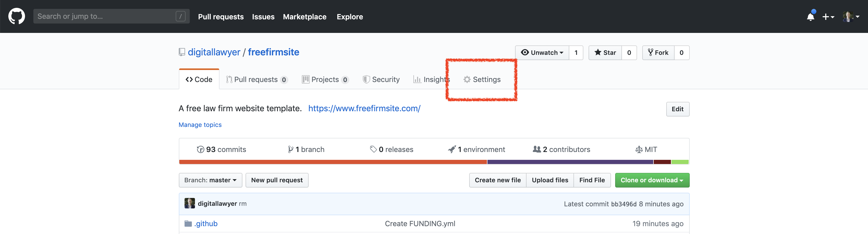Click the purple language bar segment

coord(570,162)
